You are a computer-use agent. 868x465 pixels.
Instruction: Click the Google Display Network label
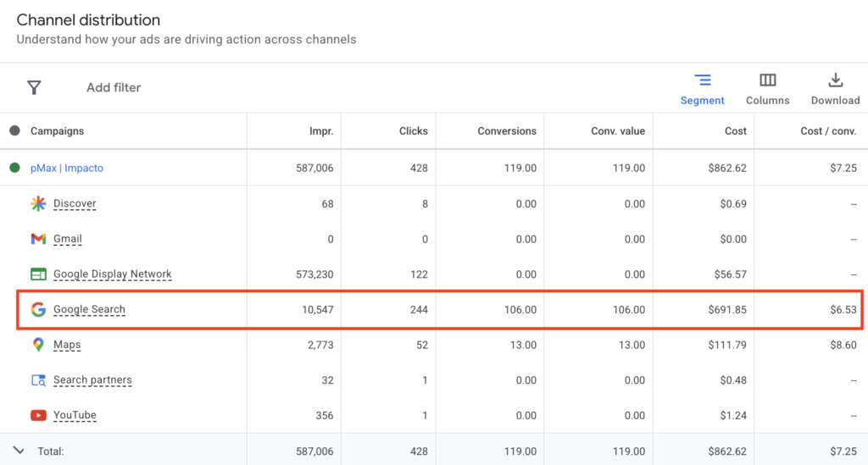point(113,274)
